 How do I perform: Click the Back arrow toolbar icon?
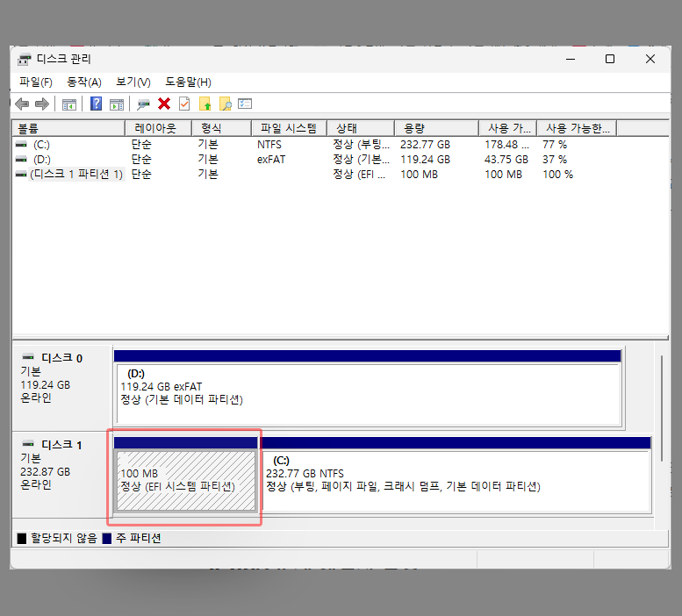click(22, 104)
